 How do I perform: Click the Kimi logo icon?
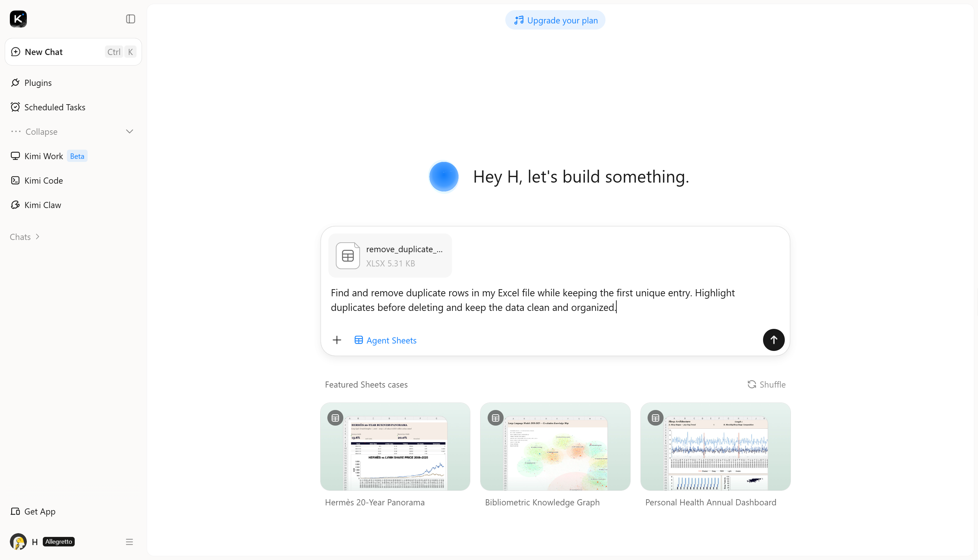18,19
